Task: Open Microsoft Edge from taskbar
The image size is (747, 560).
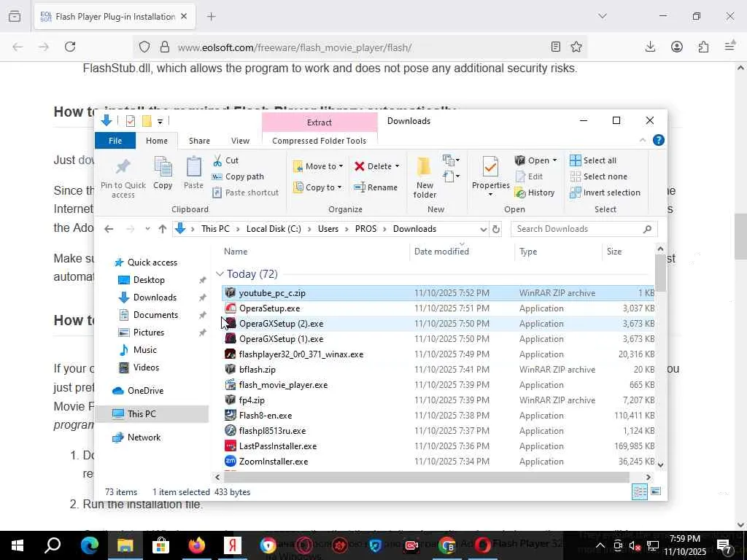Action: pos(90,545)
